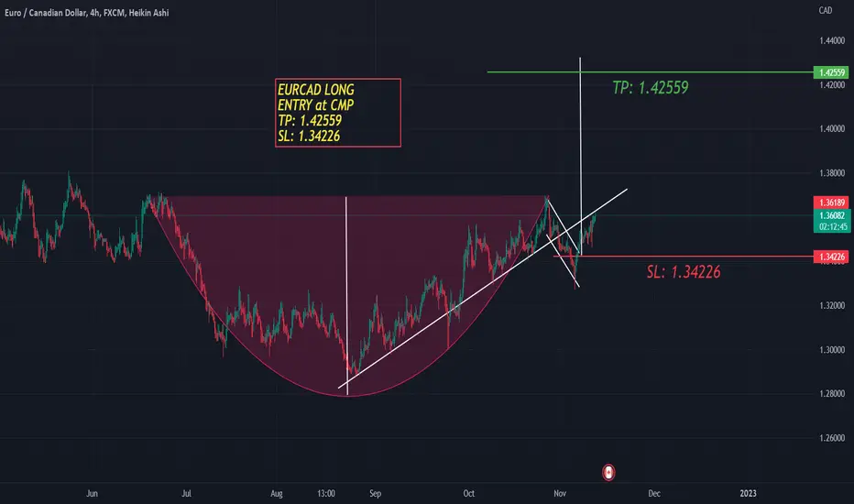
Task: Click the Jul label on the time axis
Action: [x=186, y=494]
